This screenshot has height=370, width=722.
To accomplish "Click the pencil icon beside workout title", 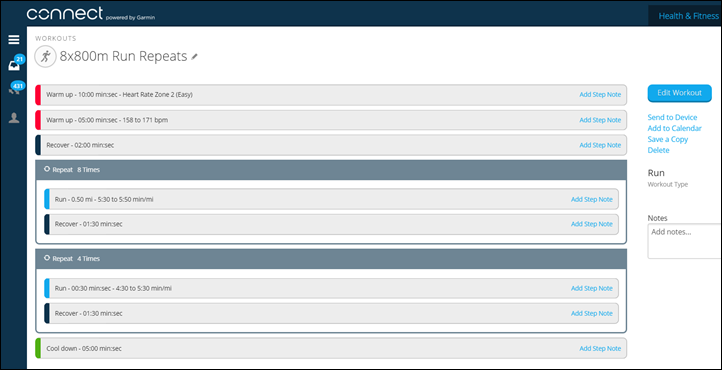I will coord(195,57).
